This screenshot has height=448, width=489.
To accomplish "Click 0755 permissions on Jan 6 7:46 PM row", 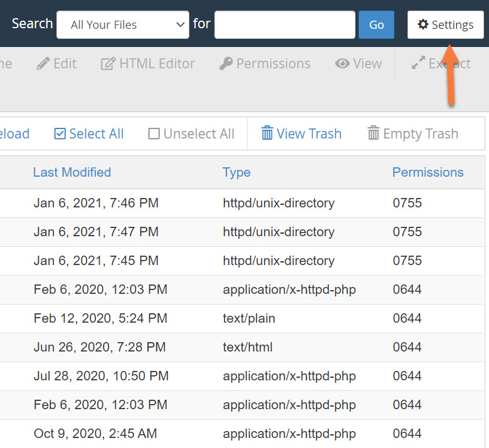I will (407, 203).
